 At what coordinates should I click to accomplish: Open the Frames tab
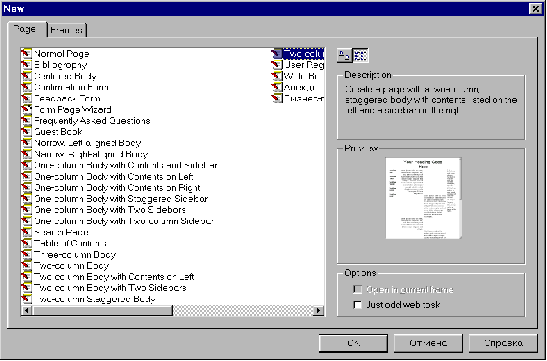pyautogui.click(x=67, y=30)
